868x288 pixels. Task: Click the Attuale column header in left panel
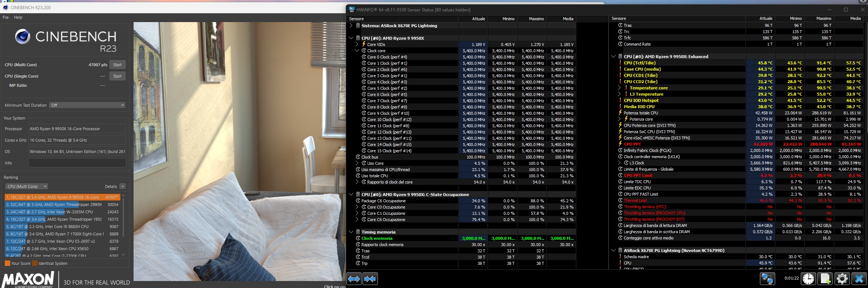coord(473,19)
